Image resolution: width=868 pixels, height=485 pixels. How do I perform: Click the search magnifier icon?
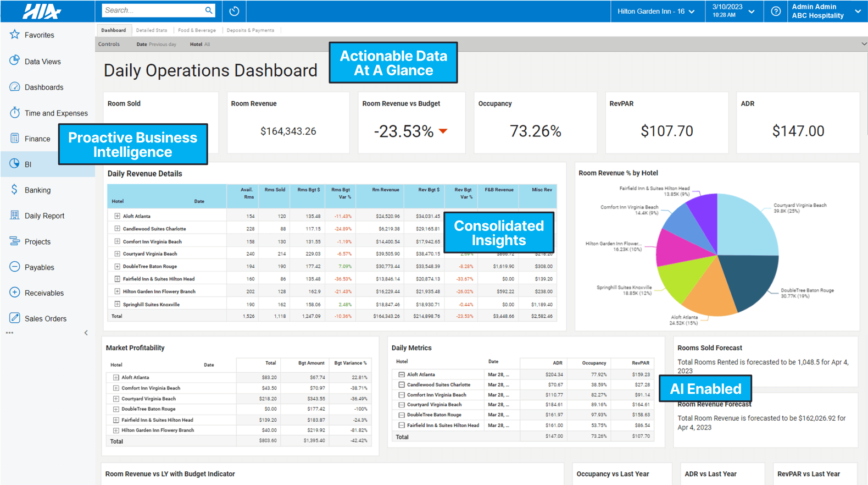209,10
